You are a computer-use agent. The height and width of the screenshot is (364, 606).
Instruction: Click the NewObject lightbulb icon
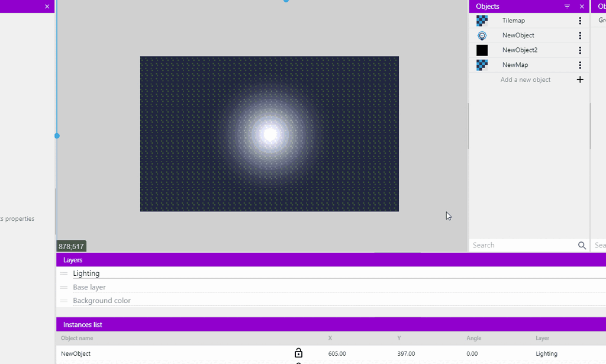click(482, 35)
